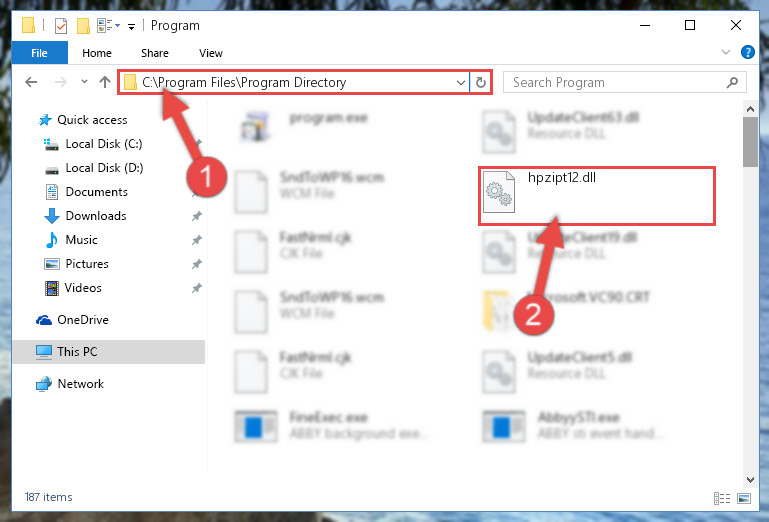Open Customize Quick Access Toolbar dropdown
The image size is (769, 522).
131,26
